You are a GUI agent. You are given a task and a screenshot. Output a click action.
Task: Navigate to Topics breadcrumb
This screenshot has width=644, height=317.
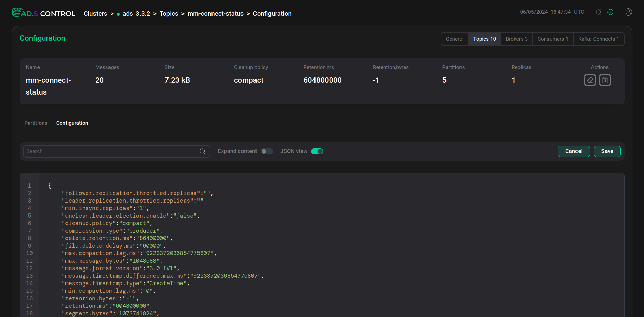click(x=169, y=14)
